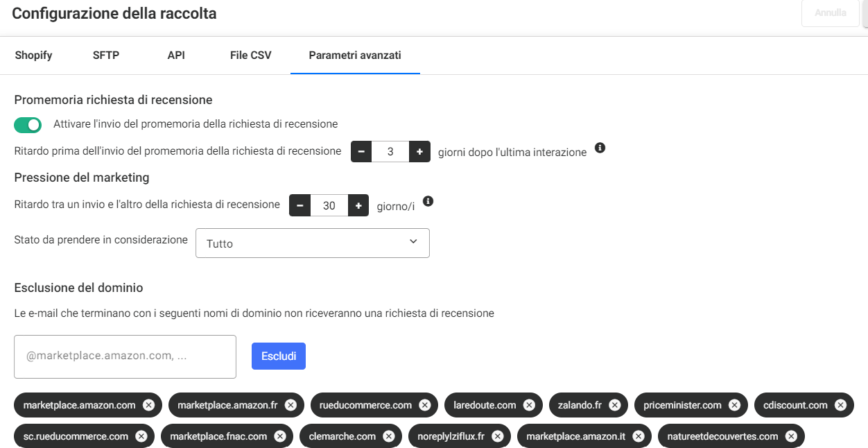Screen dimensions: 868x448
Task: Click the Annulla button
Action: (x=831, y=12)
